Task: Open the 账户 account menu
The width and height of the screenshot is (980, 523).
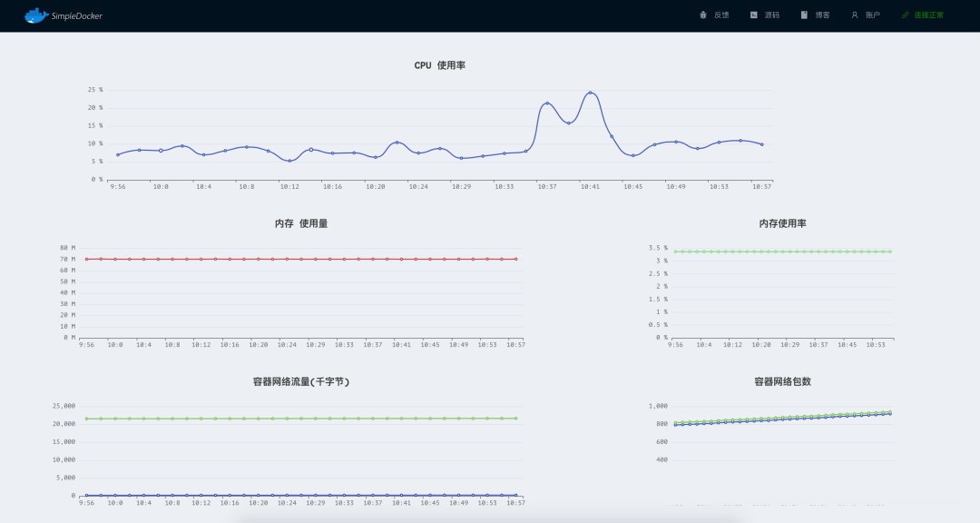Action: [873, 15]
